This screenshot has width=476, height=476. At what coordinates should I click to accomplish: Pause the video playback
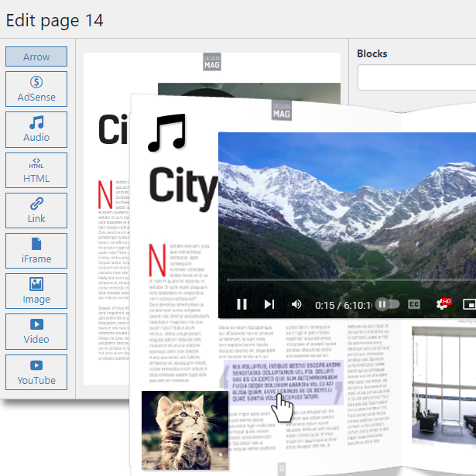pos(241,304)
